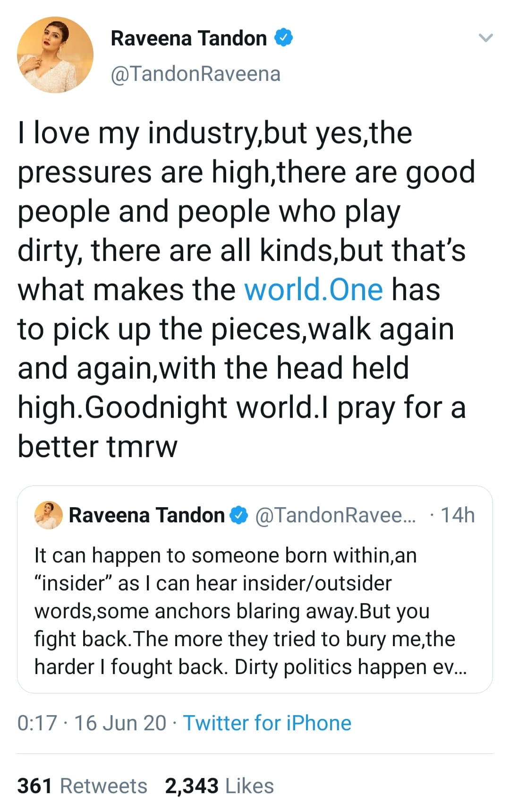Click the blue verified badge beside the author name
This screenshot has width=510, height=812.
pyautogui.click(x=284, y=38)
